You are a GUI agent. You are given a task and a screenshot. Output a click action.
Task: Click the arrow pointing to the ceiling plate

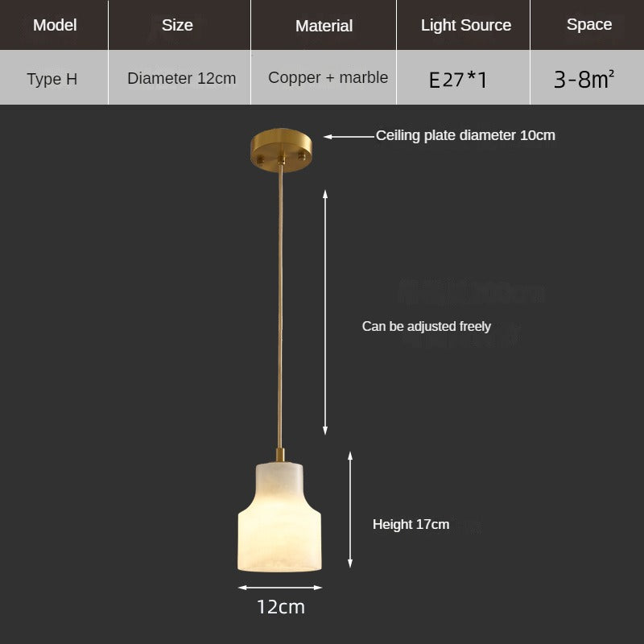(346, 136)
